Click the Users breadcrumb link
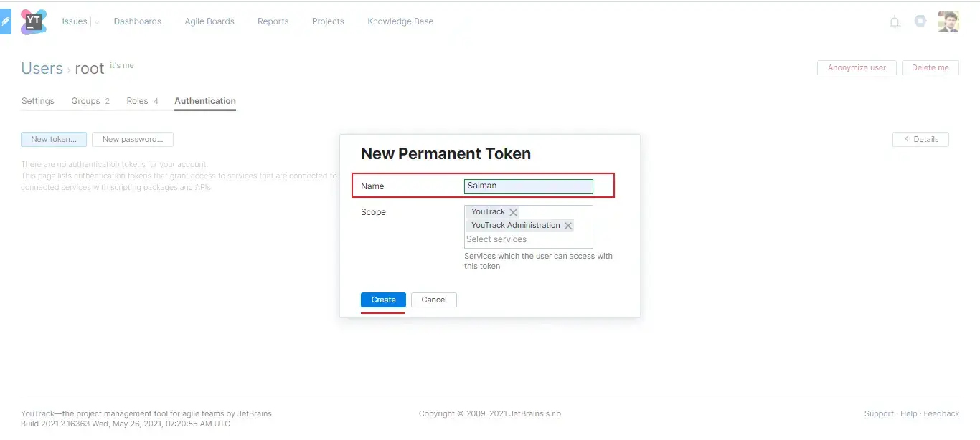The image size is (980, 440). tap(42, 68)
